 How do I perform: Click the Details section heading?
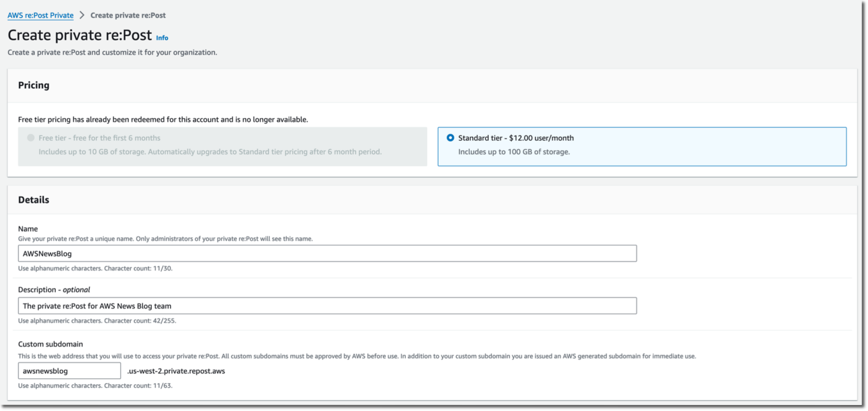click(x=34, y=200)
